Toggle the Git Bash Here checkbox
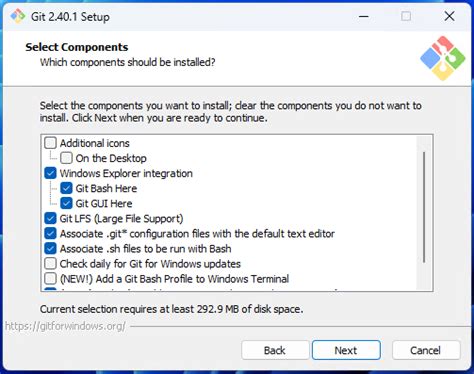This screenshot has width=474, height=374. [x=66, y=188]
